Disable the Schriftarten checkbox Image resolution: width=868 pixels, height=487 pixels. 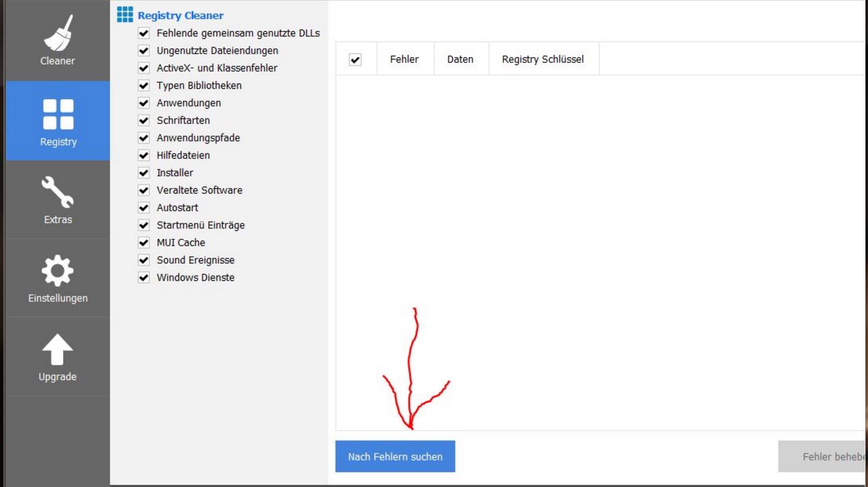(x=144, y=120)
